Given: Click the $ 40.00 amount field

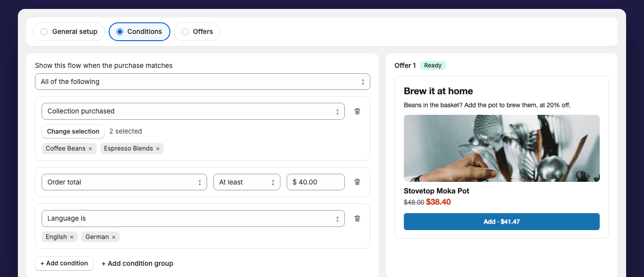Looking at the screenshot, I should 316,182.
